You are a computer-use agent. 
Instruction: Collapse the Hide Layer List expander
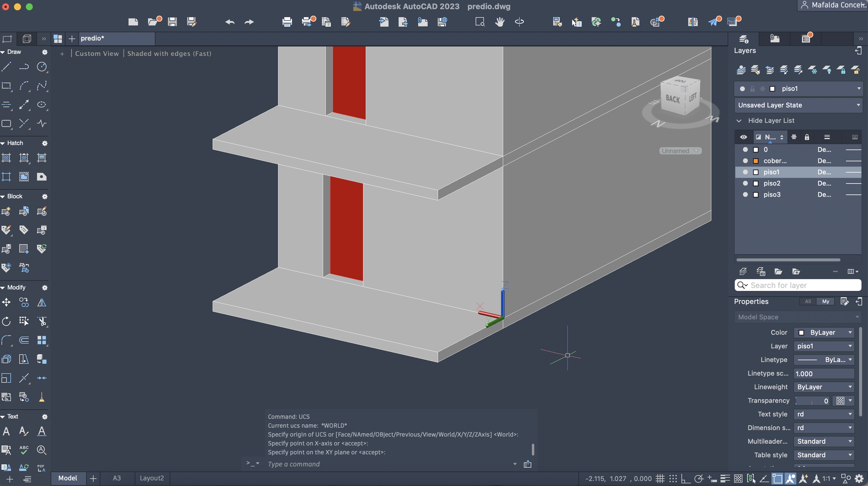click(739, 120)
